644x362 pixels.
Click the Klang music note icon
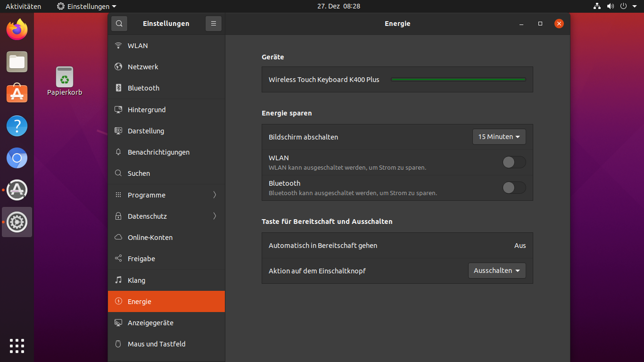(x=118, y=280)
